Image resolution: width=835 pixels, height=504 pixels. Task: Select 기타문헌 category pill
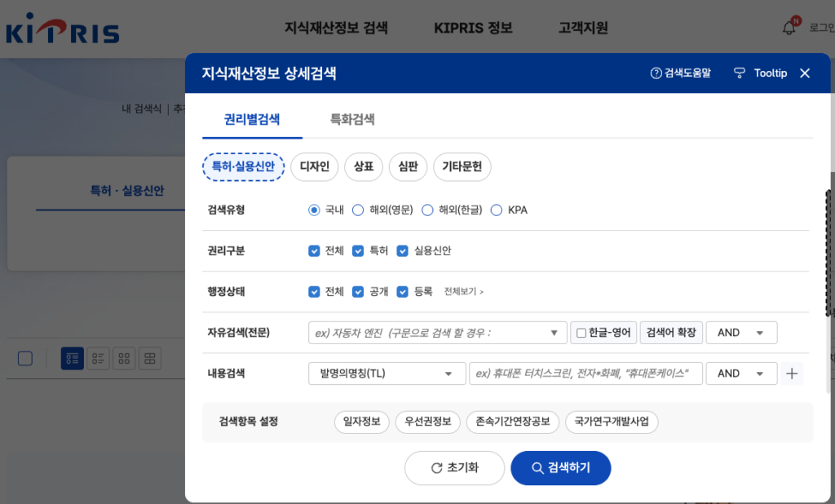tap(462, 166)
